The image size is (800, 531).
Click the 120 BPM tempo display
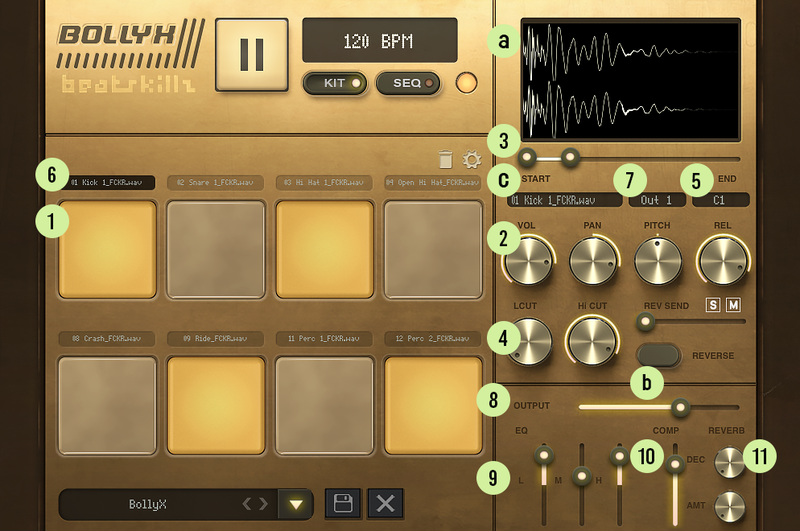tap(379, 42)
